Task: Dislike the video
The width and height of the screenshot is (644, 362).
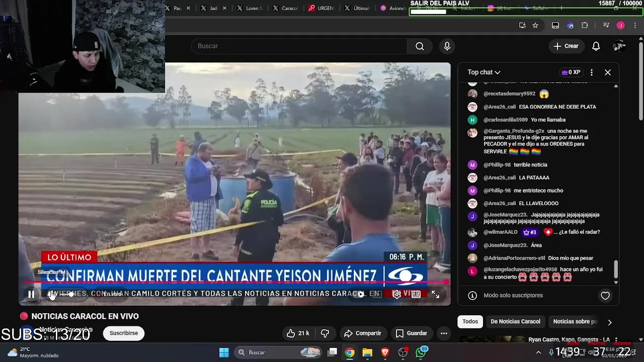Action: (325, 333)
